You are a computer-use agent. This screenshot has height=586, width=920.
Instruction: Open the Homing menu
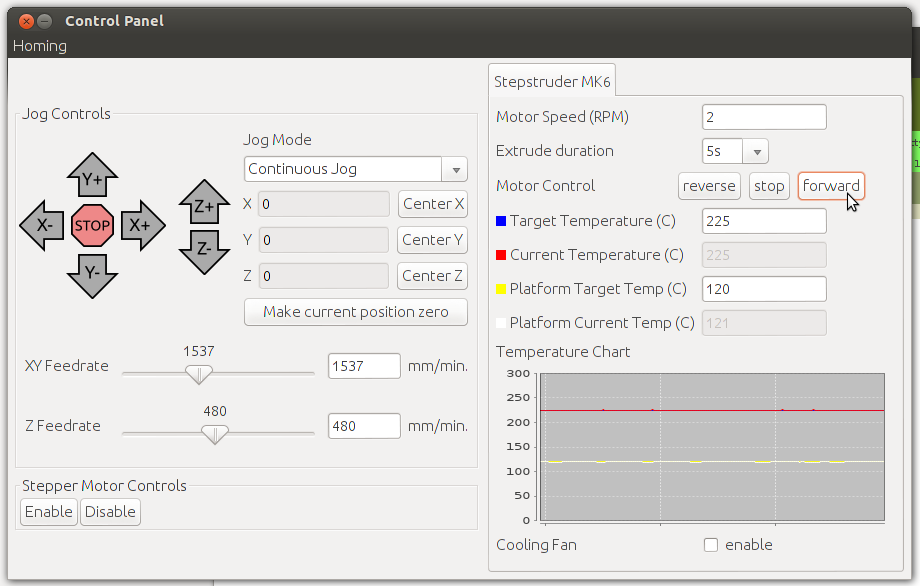[40, 46]
